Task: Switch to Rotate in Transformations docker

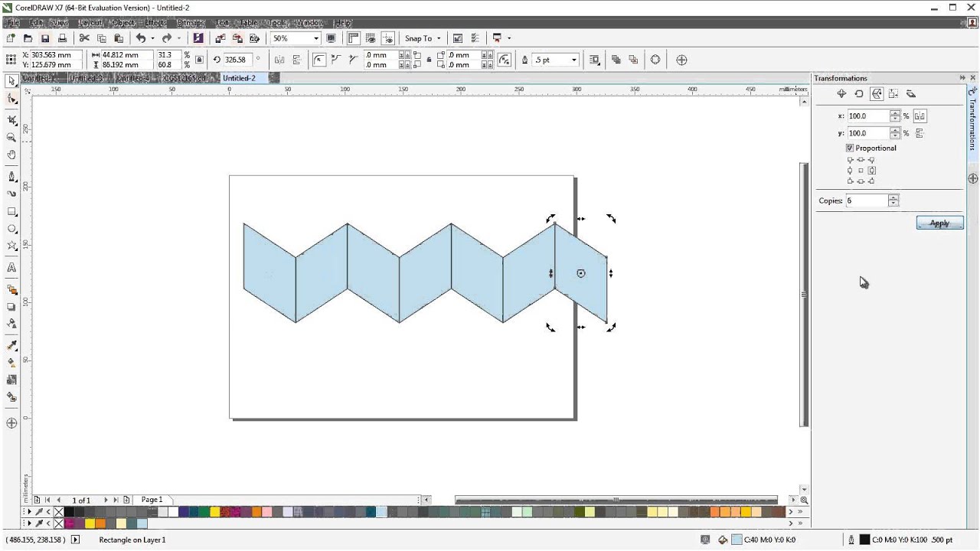Action: point(859,93)
